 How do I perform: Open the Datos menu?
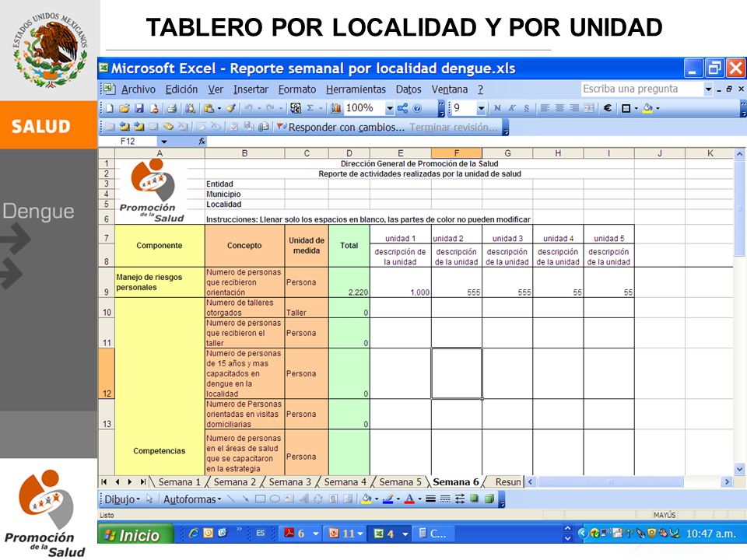point(409,89)
